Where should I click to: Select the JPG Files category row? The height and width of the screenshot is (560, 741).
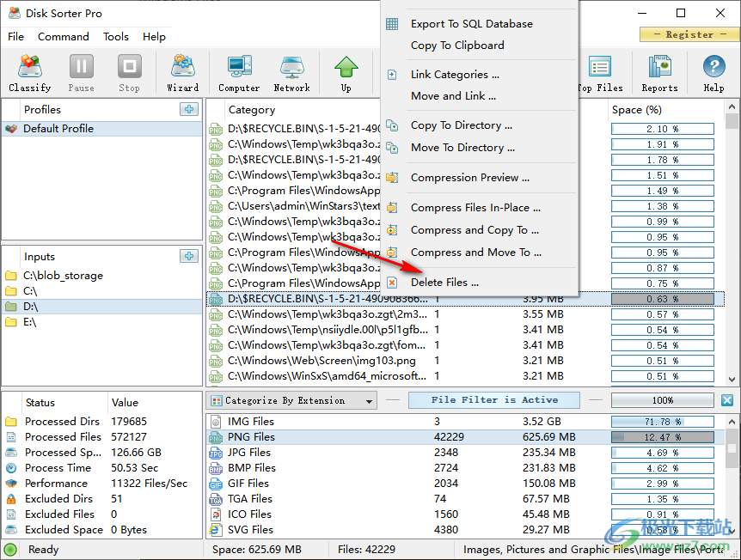(x=465, y=453)
